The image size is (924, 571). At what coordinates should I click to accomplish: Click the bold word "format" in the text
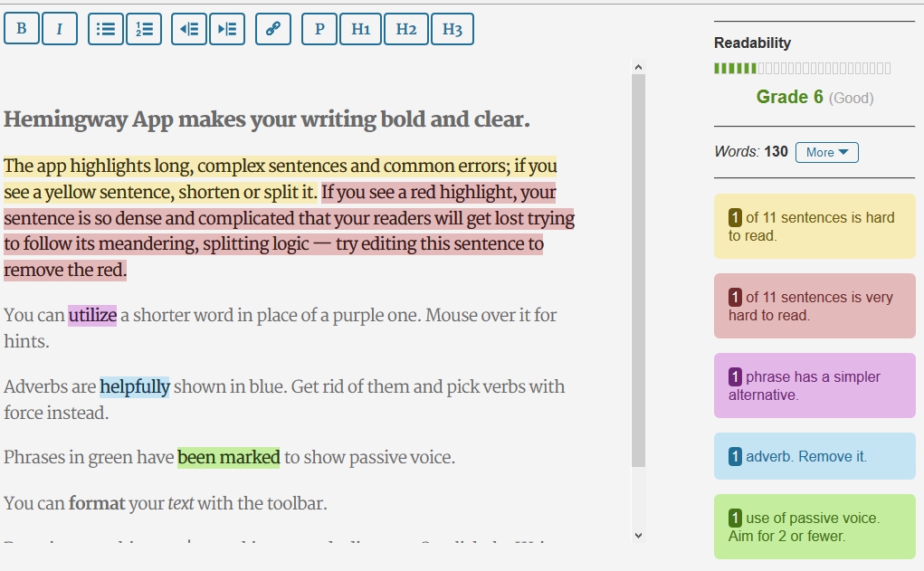tap(97, 503)
